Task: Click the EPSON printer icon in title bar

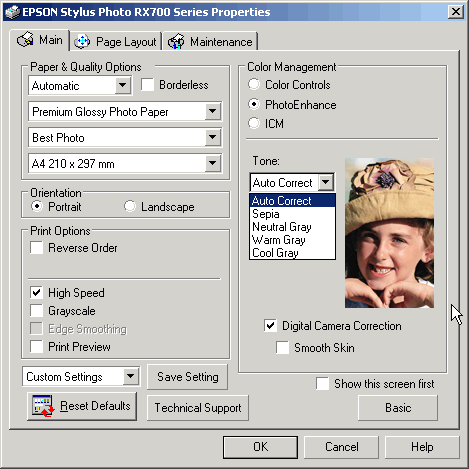Action: pyautogui.click(x=13, y=12)
